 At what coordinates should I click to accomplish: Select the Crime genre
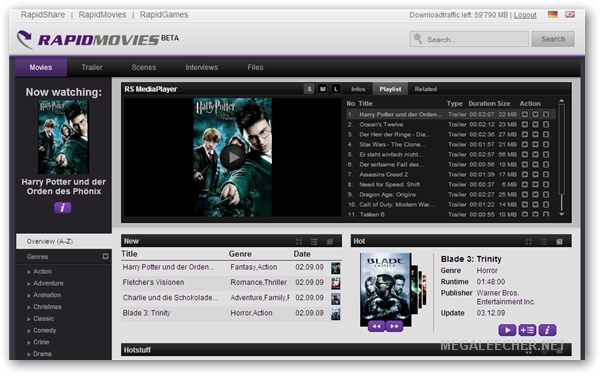pyautogui.click(x=41, y=342)
